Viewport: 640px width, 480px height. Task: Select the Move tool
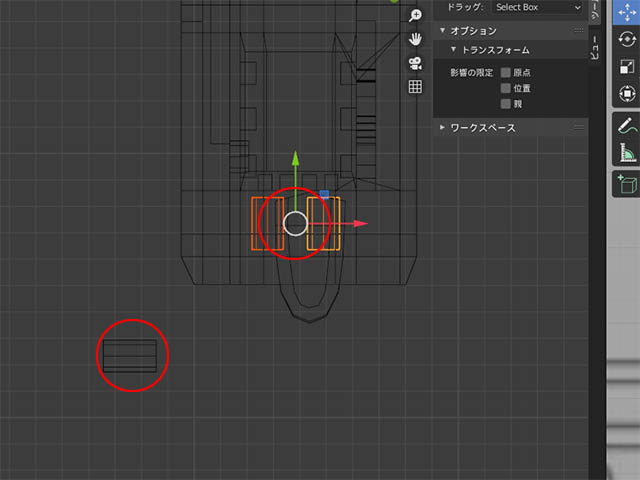(x=627, y=12)
